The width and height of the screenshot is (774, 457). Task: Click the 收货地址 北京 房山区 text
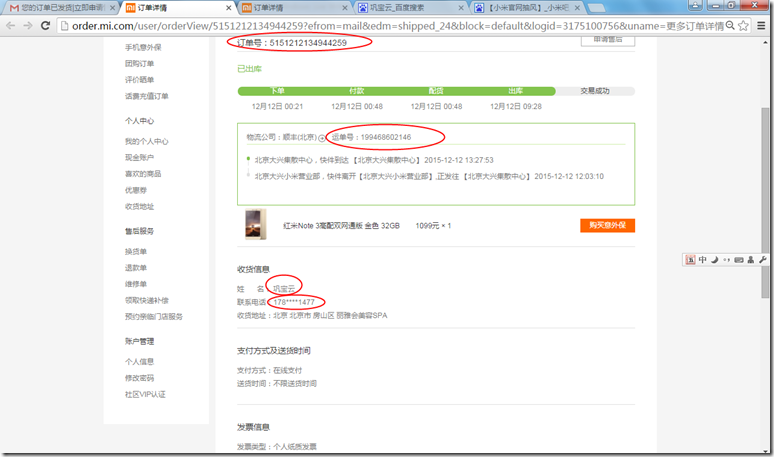[312, 315]
